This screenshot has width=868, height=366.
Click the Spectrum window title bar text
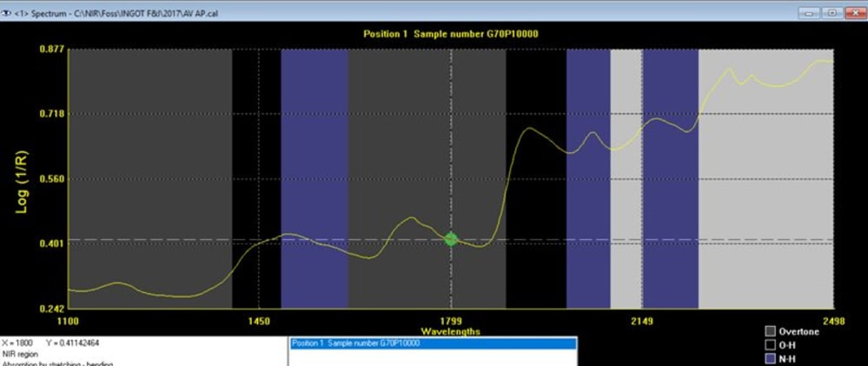point(116,13)
